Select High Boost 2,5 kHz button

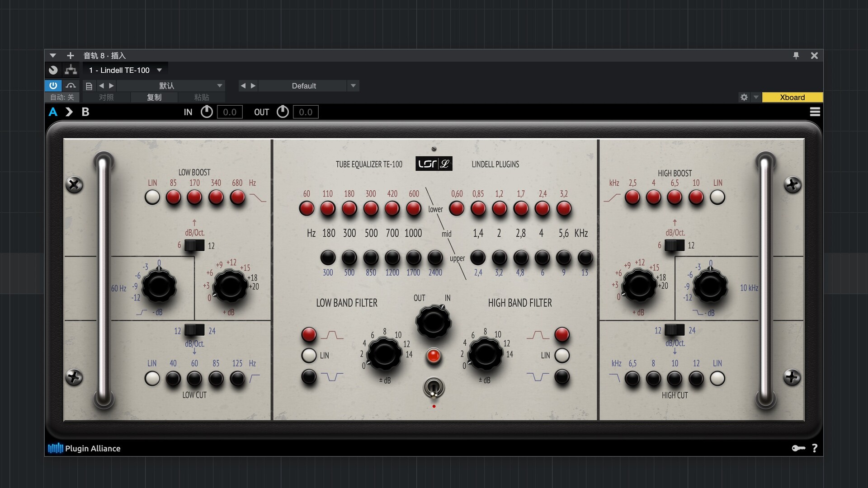pyautogui.click(x=632, y=197)
